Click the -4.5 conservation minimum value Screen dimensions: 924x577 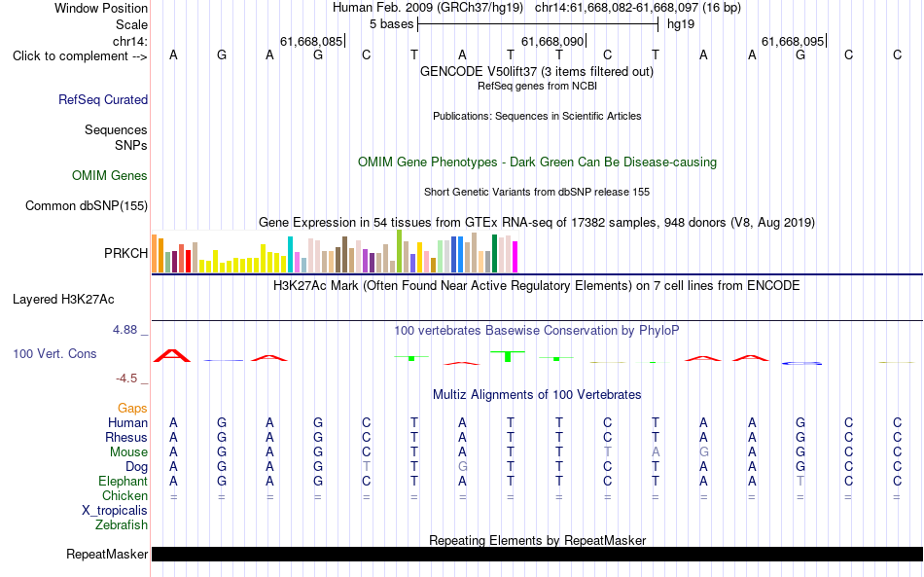(x=126, y=379)
